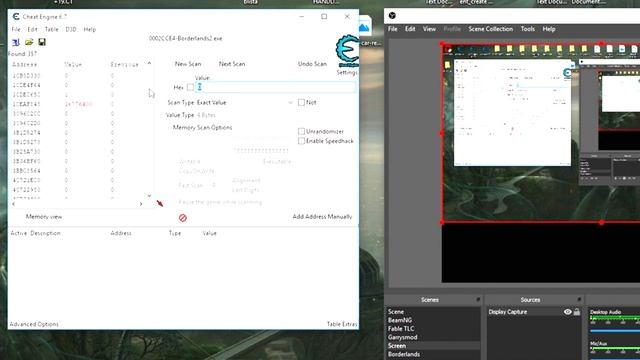Click the Type header in the address table
This screenshot has width=640, height=360.
pyautogui.click(x=175, y=233)
